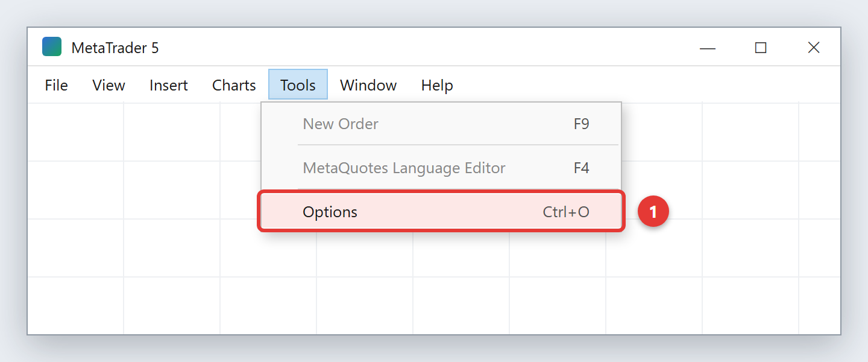Image resolution: width=868 pixels, height=362 pixels.
Task: Launch MetaQuotes Language Editor from the menu
Action: tap(441, 168)
